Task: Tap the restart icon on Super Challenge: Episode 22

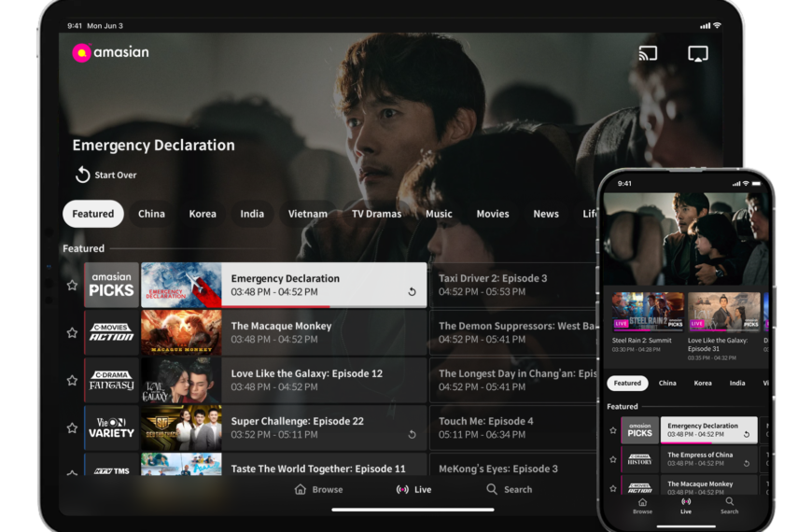Action: (x=412, y=434)
